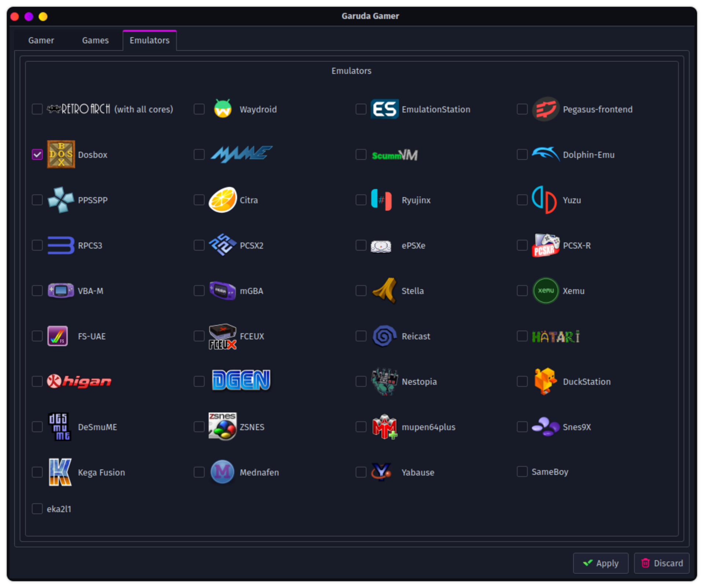Viewport: 704px width, 588px height.
Task: Tick the Waydroid checkbox
Action: (199, 109)
